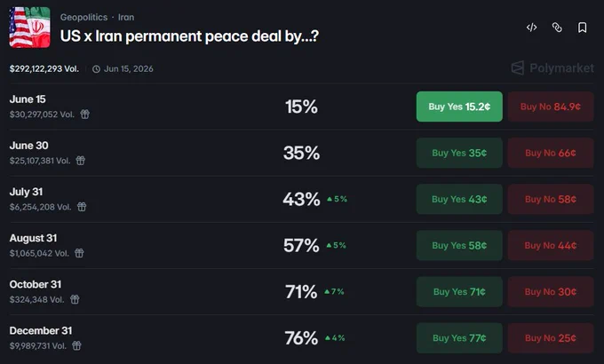The width and height of the screenshot is (604, 364).
Task: Copy market link with chain icon
Action: [557, 28]
